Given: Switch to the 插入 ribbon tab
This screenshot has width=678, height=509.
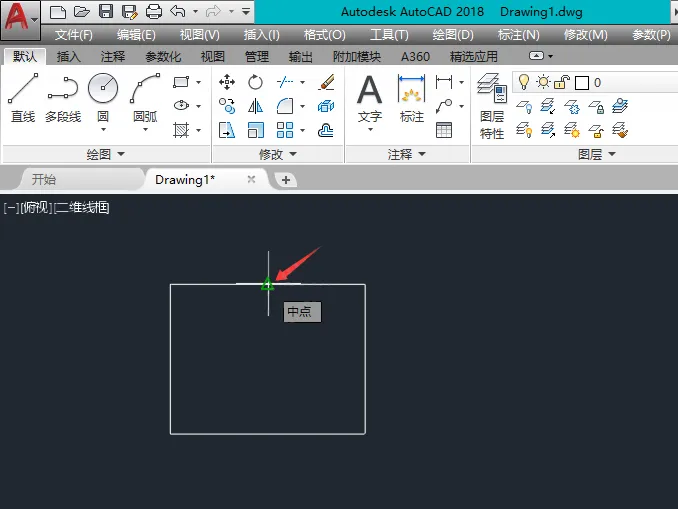Looking at the screenshot, I should (68, 56).
